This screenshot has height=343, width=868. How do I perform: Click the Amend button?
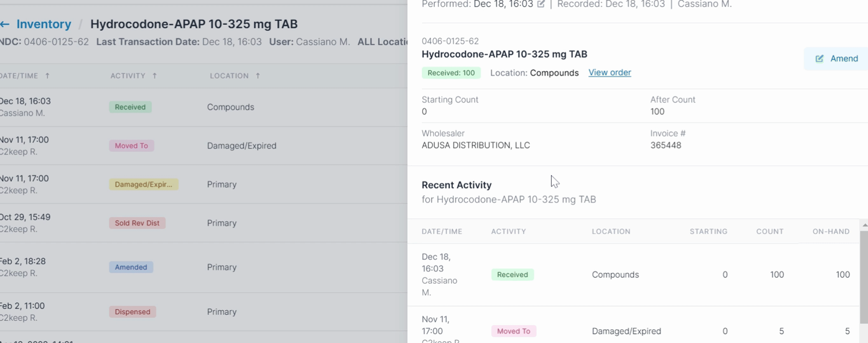pyautogui.click(x=836, y=58)
